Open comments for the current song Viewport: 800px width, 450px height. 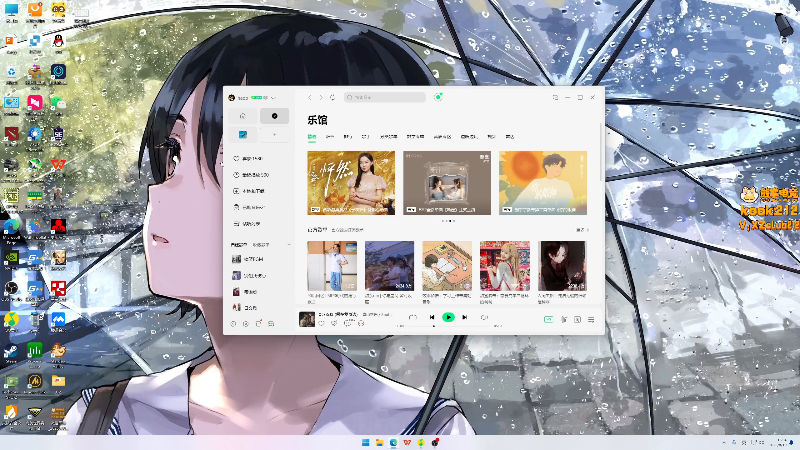[348, 323]
